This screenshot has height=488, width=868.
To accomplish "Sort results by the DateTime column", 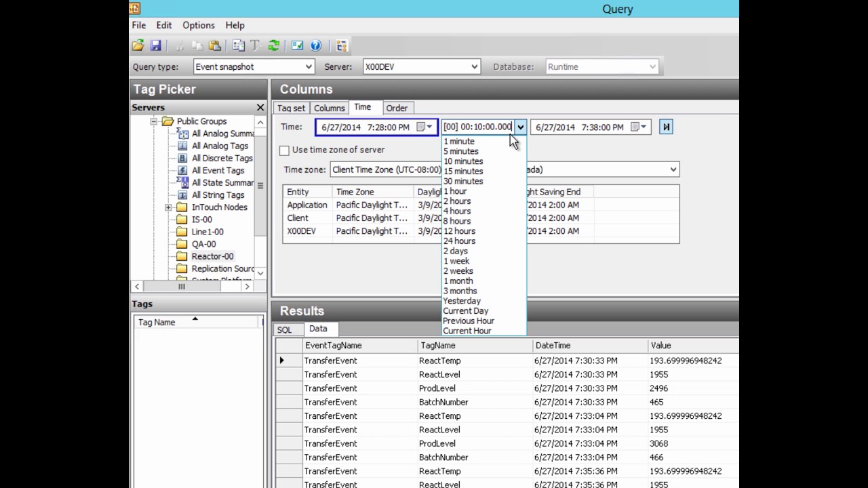I will tap(590, 346).
